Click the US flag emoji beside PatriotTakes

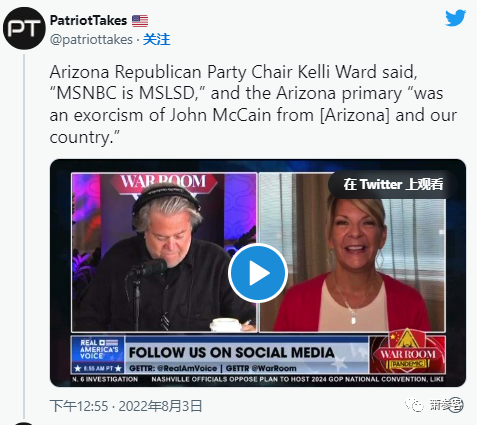point(140,21)
